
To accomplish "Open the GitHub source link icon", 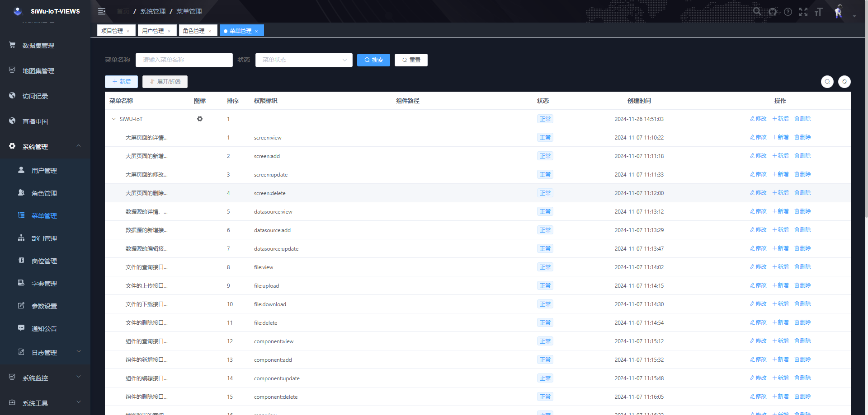I will [773, 12].
